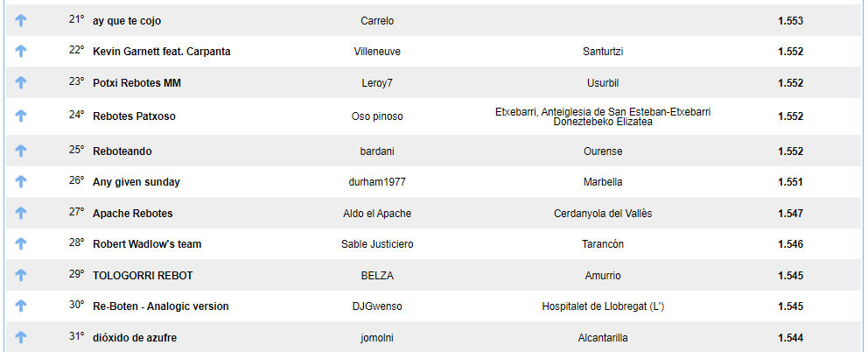Click the up arrow for Any given sunday
868x352 pixels.
(21, 182)
